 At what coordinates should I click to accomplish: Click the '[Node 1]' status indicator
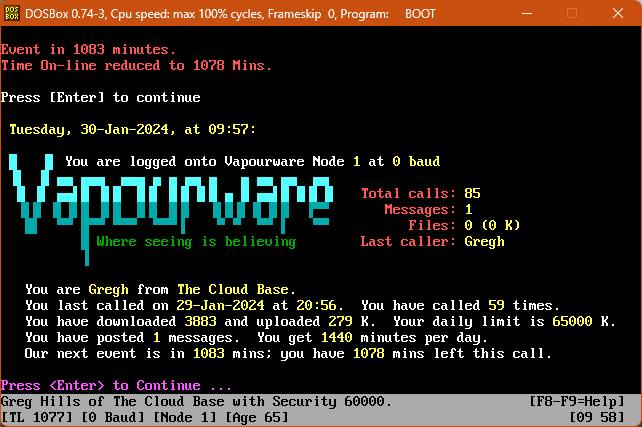coord(184,418)
